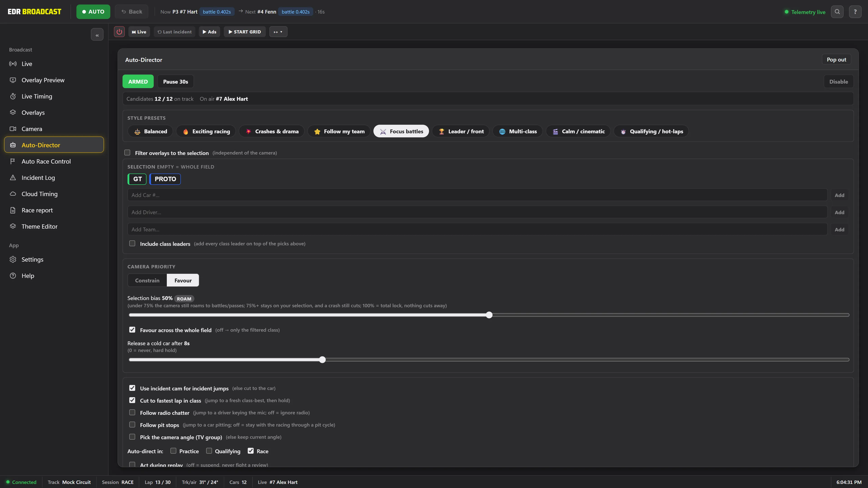Go to Overlay Preview in the sidebar
This screenshot has height=488, width=868.
pyautogui.click(x=54, y=80)
